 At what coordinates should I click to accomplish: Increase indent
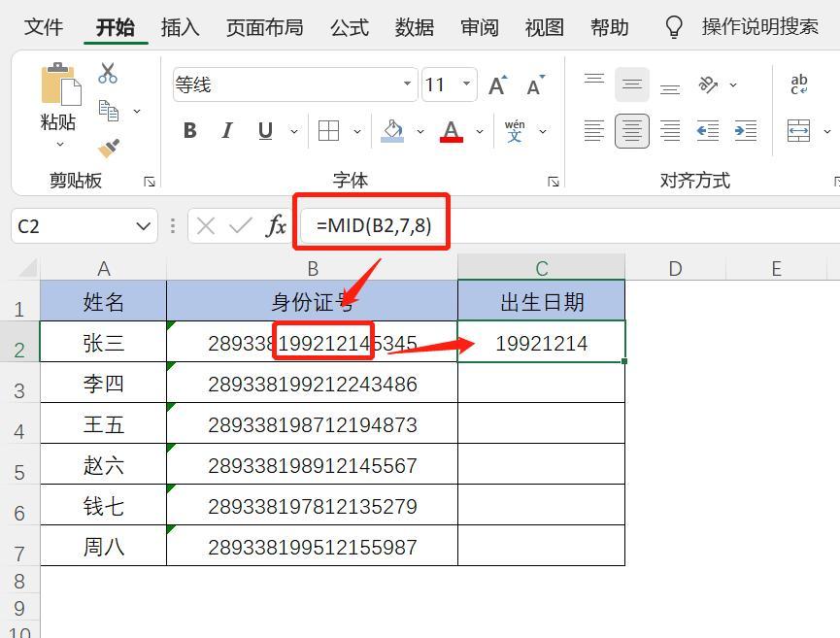coord(745,131)
